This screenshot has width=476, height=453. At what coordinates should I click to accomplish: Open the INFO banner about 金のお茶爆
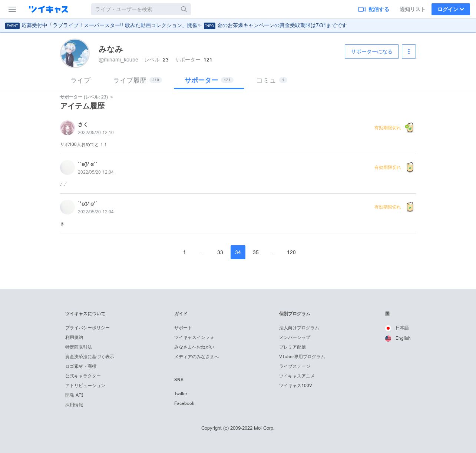275,26
